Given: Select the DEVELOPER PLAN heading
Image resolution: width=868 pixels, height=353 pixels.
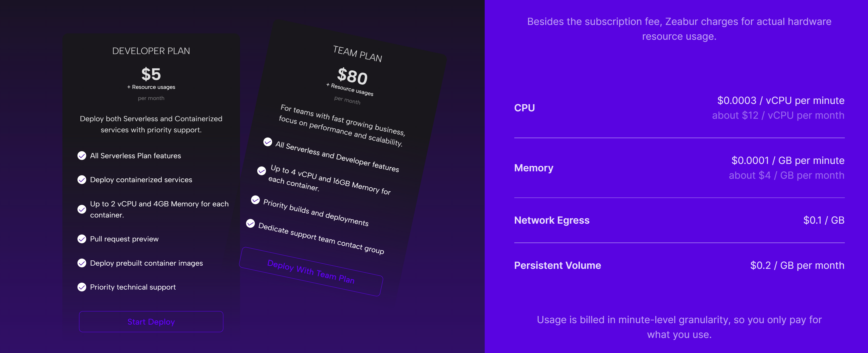Looking at the screenshot, I should click(151, 51).
